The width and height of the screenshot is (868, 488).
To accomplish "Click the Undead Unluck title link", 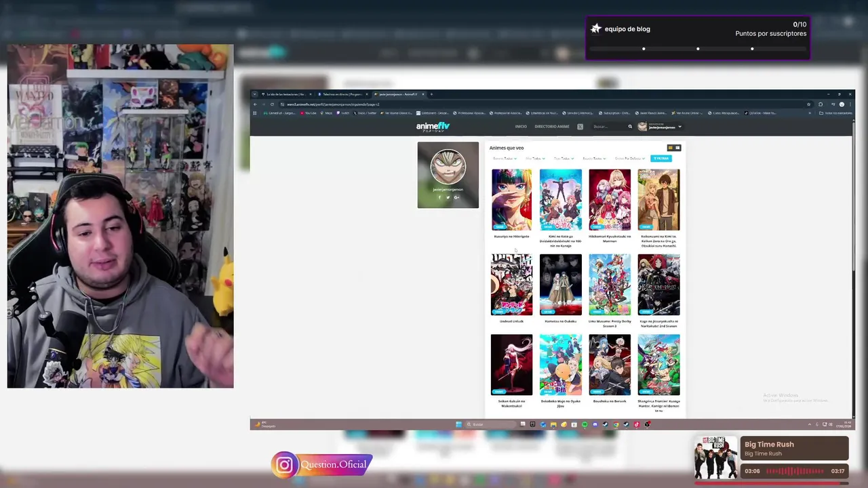I will tap(512, 321).
